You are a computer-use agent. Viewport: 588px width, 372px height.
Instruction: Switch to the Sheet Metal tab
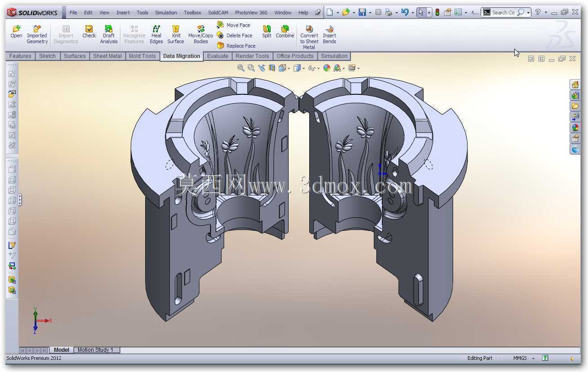(107, 56)
